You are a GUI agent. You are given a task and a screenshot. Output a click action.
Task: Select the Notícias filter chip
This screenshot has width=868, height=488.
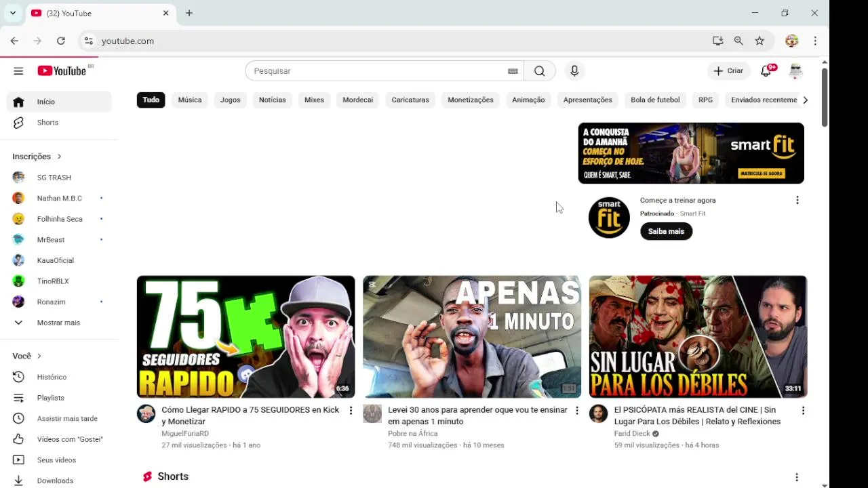click(273, 100)
